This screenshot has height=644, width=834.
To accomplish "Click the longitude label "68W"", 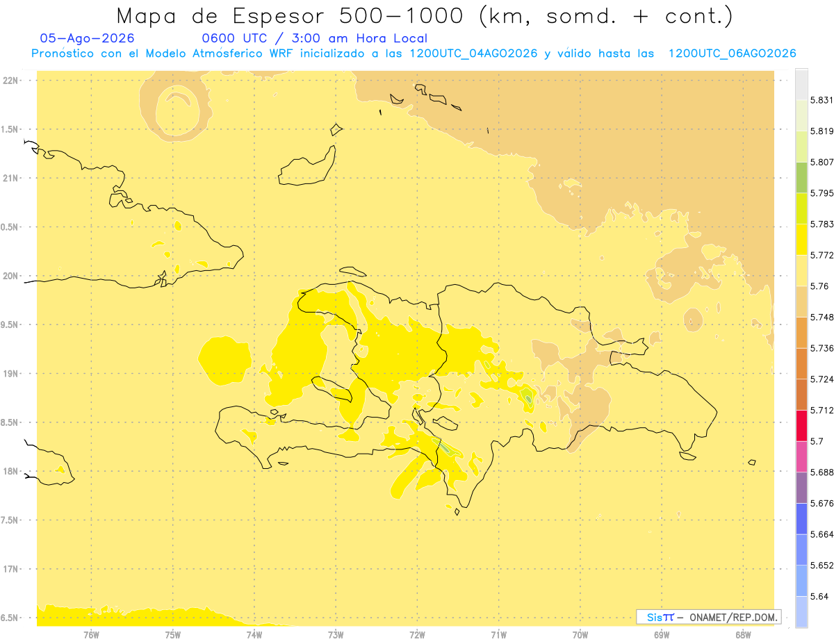I will click(743, 634).
